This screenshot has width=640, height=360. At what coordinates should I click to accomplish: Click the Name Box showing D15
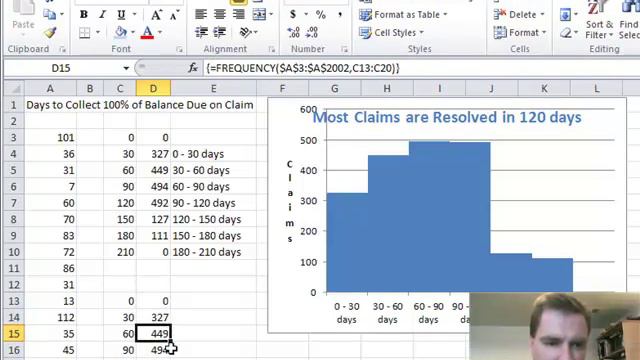pos(62,68)
